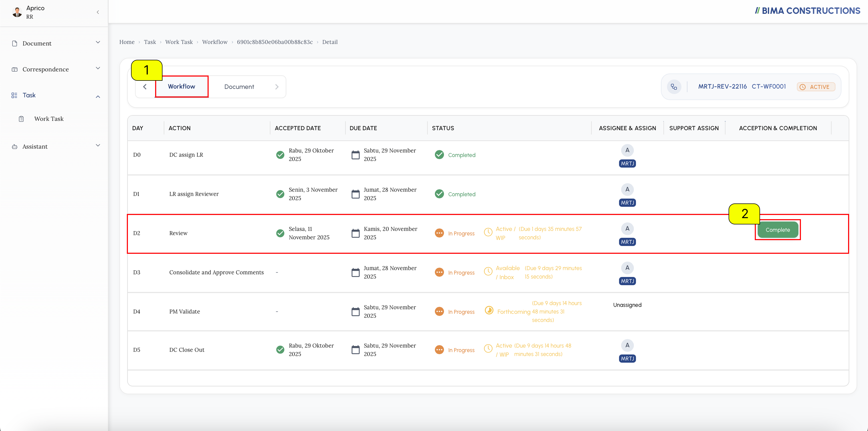This screenshot has width=868, height=431.
Task: Click the Workflow breadcrumb link
Action: point(215,42)
